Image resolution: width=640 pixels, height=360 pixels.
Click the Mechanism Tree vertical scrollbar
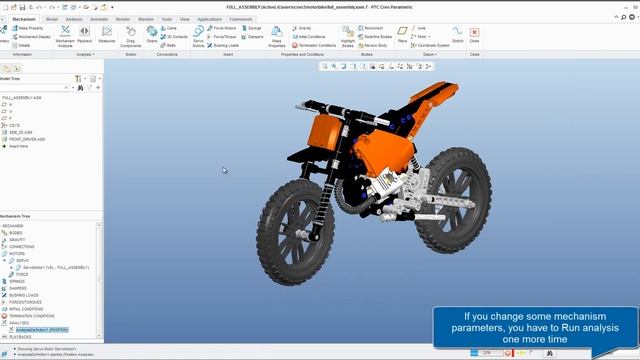point(99,280)
